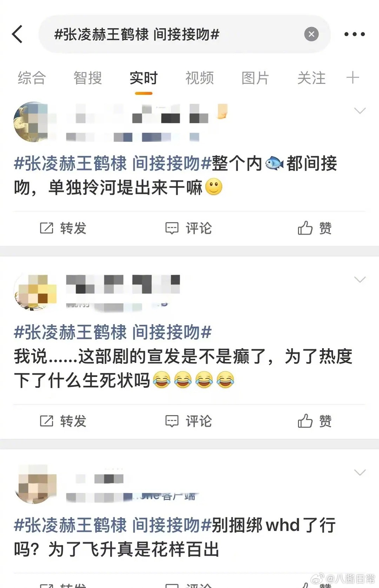This screenshot has height=588, width=379.
Task: Like the first post with 赞 thumb
Action: click(314, 228)
